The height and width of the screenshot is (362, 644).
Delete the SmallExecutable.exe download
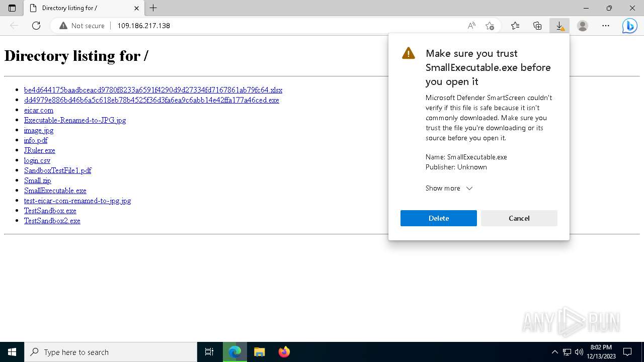[439, 218]
